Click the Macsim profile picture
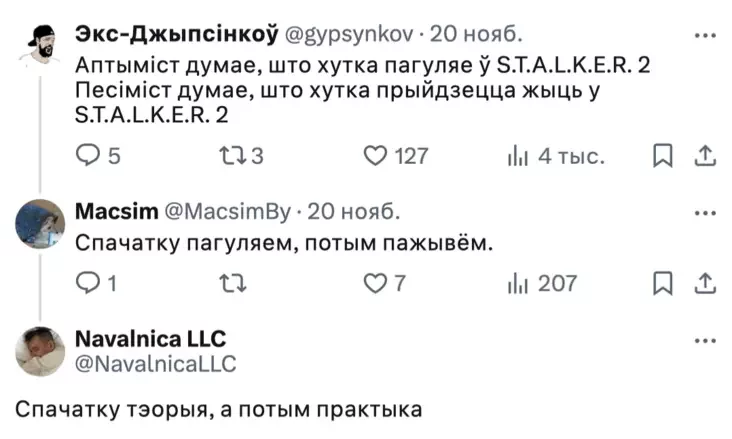This screenshot has height=439, width=732. point(41,223)
